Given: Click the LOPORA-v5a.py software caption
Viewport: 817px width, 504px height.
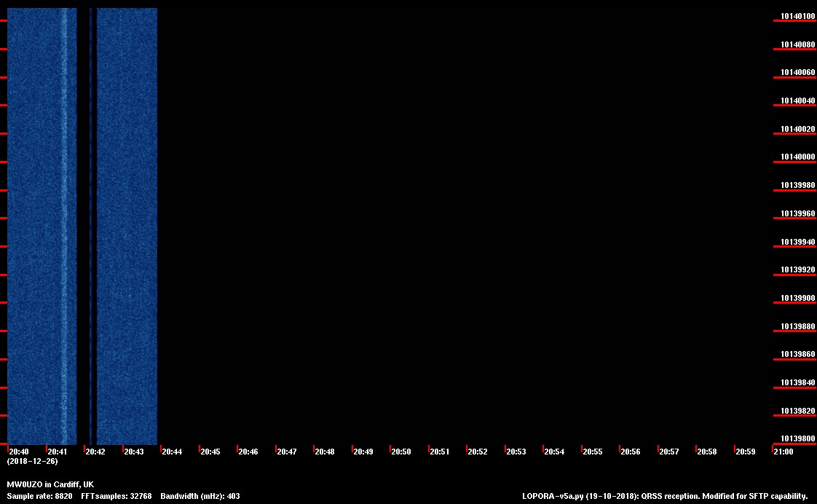Looking at the screenshot, I should [665, 496].
